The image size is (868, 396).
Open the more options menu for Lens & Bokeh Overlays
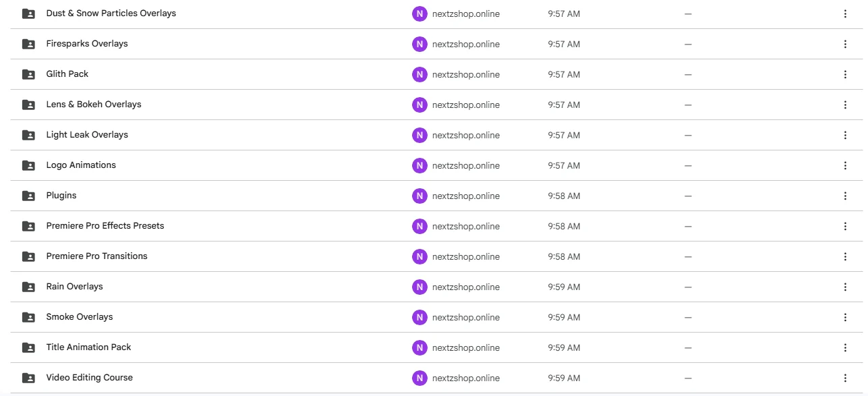click(x=845, y=105)
